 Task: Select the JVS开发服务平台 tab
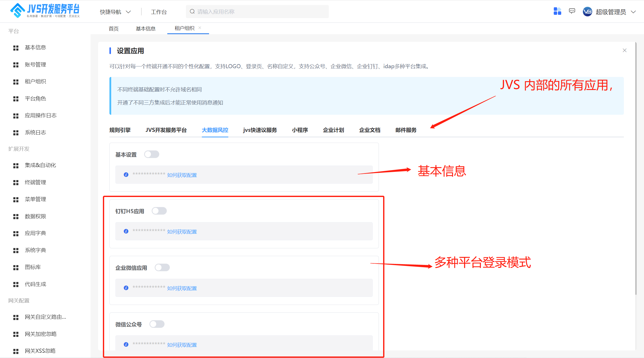(166, 130)
